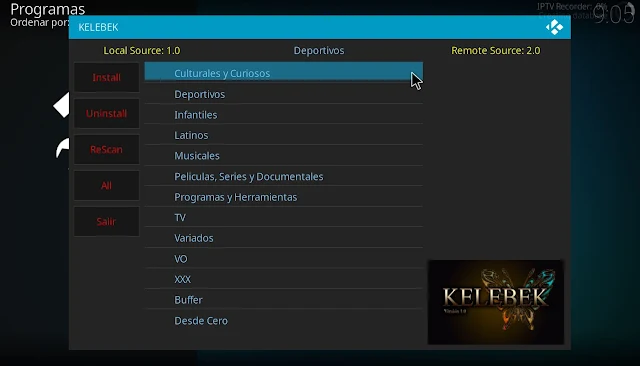Select Deportivos in the category list
The width and height of the screenshot is (640, 366).
tap(284, 94)
